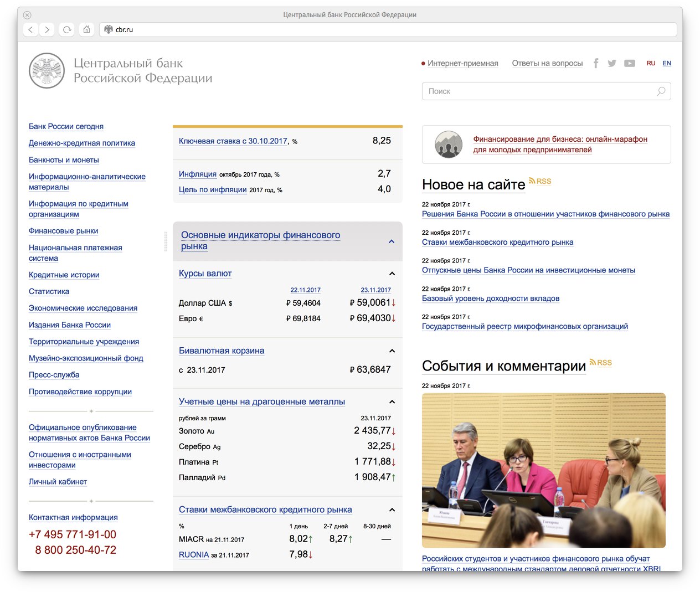
Task: Click the browser home icon
Action: 86,30
